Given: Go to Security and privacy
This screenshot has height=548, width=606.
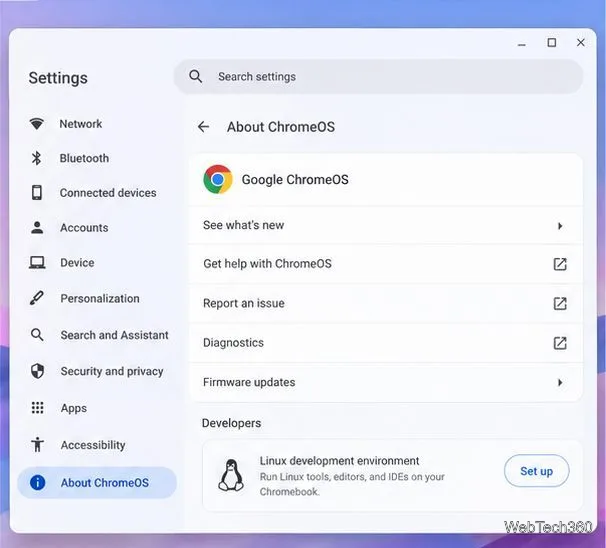Looking at the screenshot, I should tap(97, 371).
